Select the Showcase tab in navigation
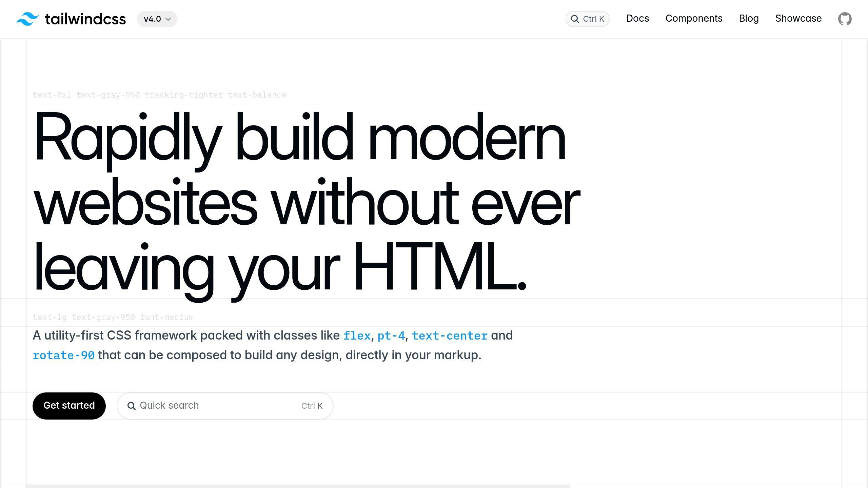Image resolution: width=868 pixels, height=488 pixels. tap(798, 19)
